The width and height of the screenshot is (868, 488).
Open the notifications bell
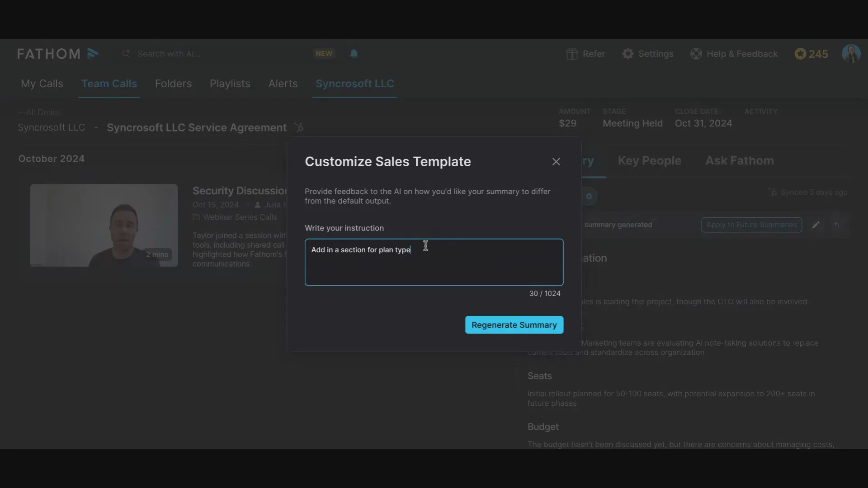tap(354, 54)
